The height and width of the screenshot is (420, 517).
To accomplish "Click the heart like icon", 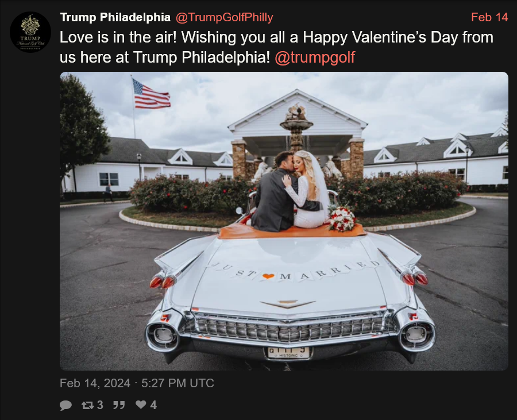I will click(x=141, y=404).
